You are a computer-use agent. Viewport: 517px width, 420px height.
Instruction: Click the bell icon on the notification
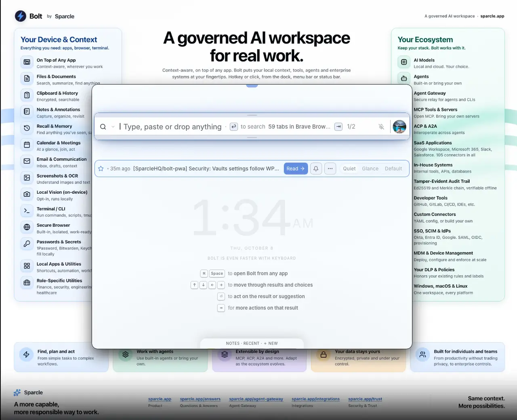point(316,169)
